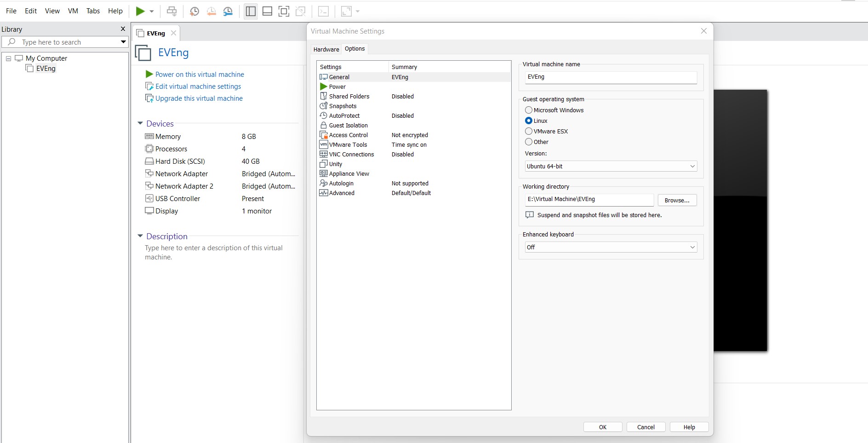Click the library search field
The width and height of the screenshot is (868, 443).
(64, 42)
